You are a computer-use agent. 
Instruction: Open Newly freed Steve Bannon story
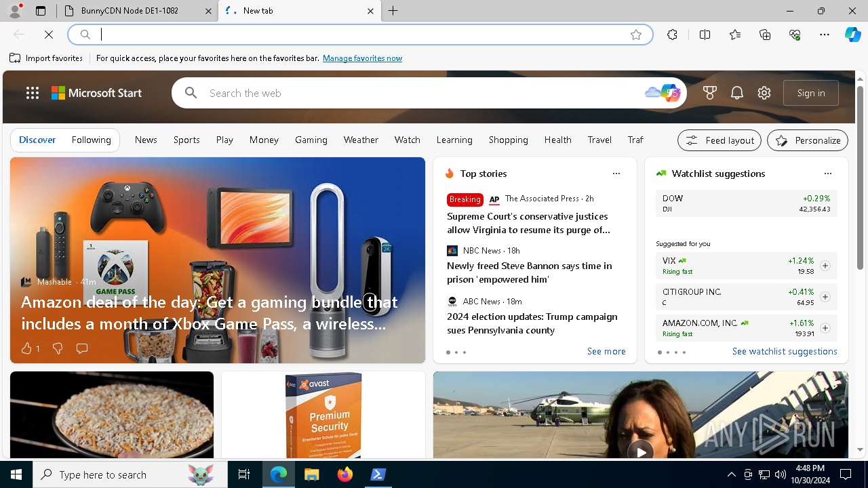(529, 272)
